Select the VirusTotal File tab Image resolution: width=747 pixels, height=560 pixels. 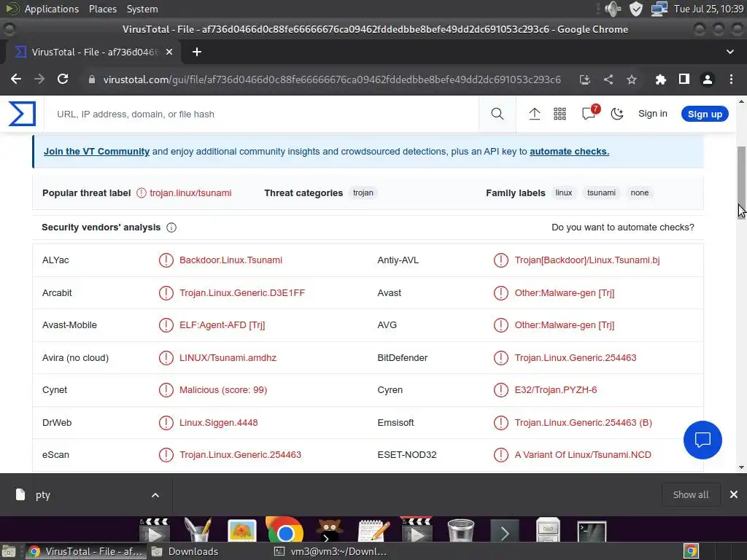[x=93, y=52]
